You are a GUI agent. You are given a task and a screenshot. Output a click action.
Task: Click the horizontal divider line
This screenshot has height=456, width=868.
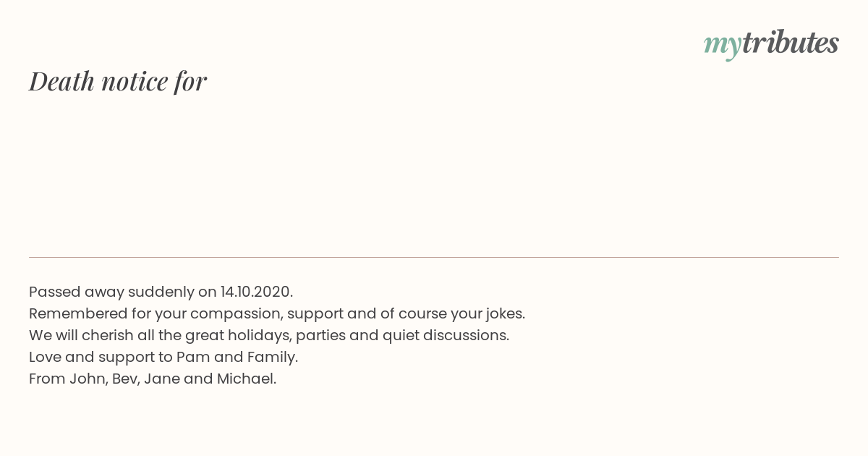point(434,257)
